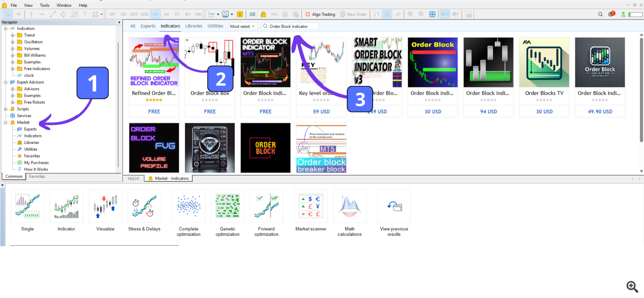Choose the vertical line drawing tool
The image size is (644, 298).
tap(31, 14)
